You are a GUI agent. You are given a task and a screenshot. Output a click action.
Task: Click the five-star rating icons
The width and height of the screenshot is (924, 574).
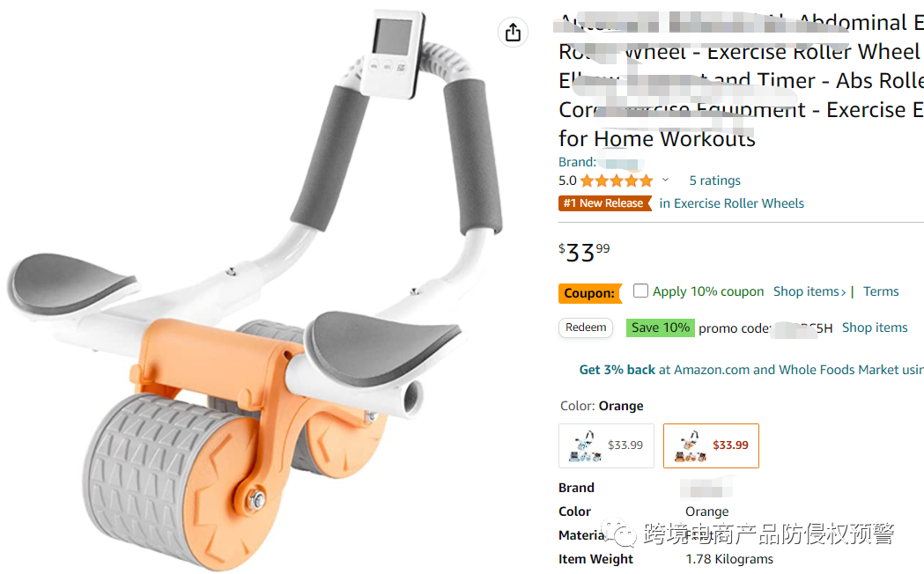(617, 180)
